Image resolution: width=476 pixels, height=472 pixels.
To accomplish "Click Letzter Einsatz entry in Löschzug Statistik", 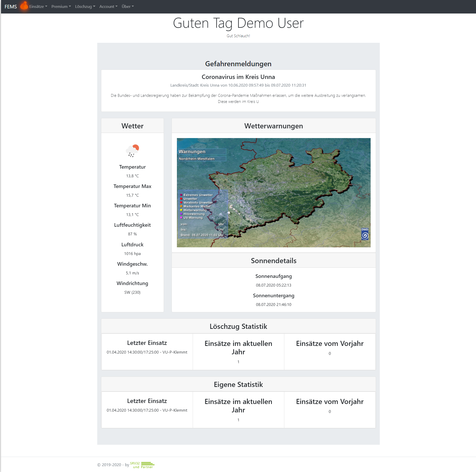I will pyautogui.click(x=147, y=352).
